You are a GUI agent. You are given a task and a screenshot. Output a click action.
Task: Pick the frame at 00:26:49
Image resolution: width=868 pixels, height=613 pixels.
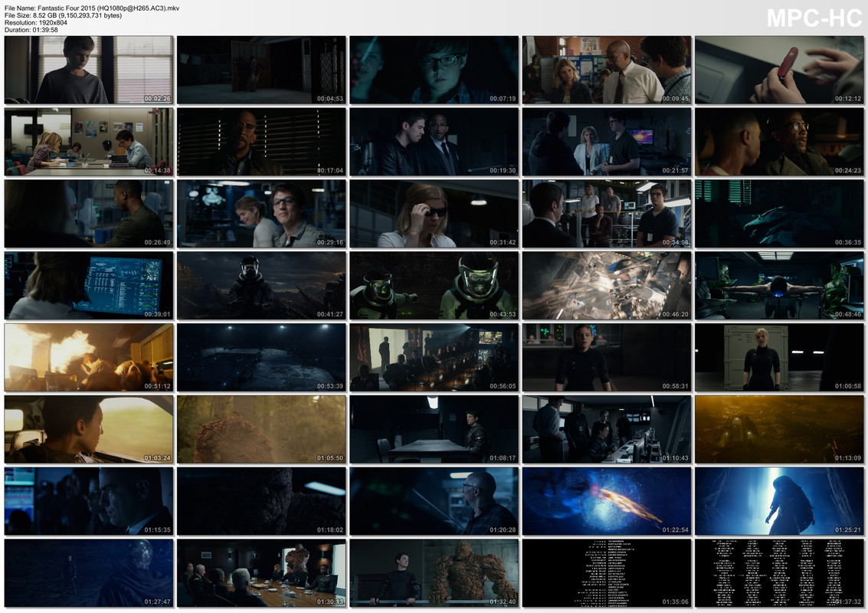click(89, 214)
